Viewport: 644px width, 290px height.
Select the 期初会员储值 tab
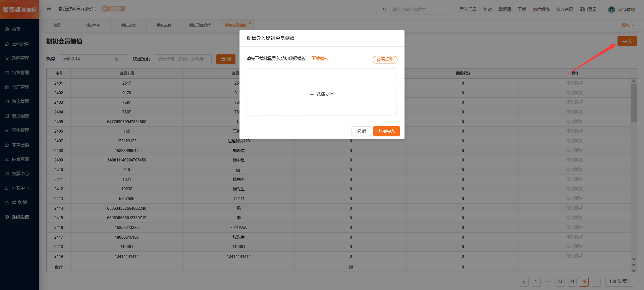pyautogui.click(x=235, y=25)
